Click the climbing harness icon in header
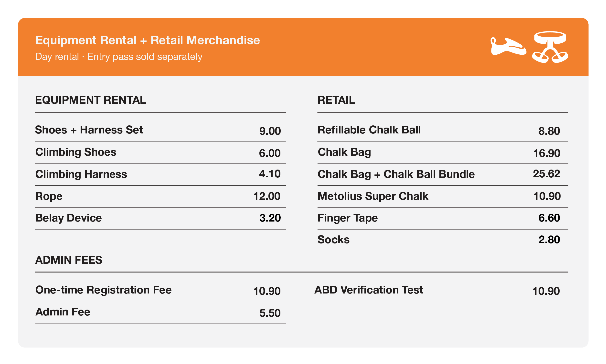The height and width of the screenshot is (364, 606). pyautogui.click(x=550, y=47)
